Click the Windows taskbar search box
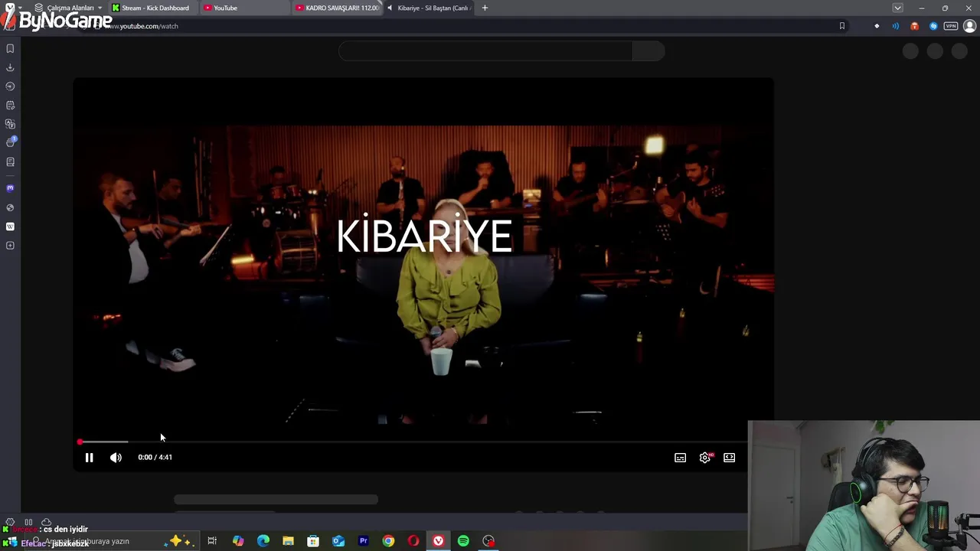The image size is (980, 551). 111,542
